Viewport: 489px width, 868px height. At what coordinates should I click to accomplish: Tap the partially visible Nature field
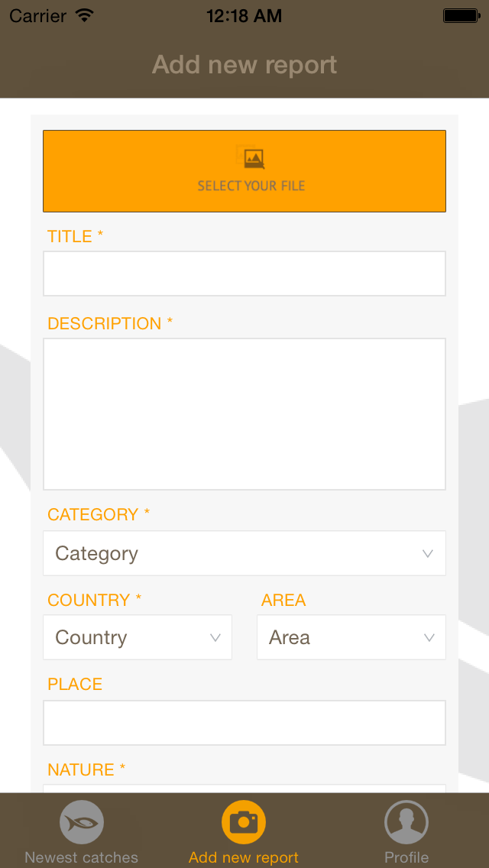pos(244,789)
